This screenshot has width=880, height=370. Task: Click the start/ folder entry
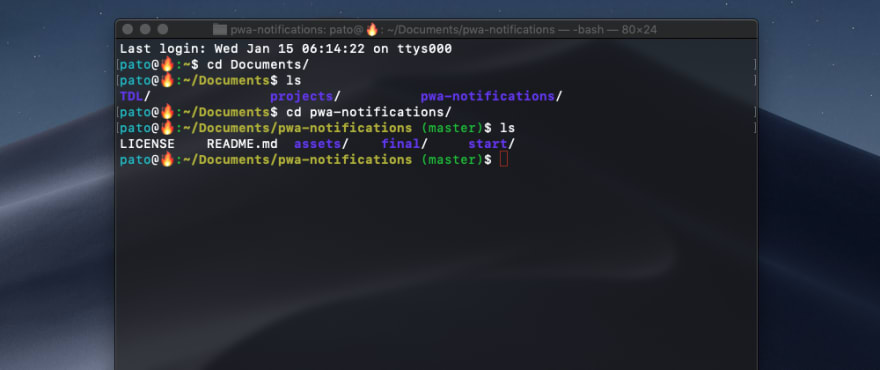(491, 144)
